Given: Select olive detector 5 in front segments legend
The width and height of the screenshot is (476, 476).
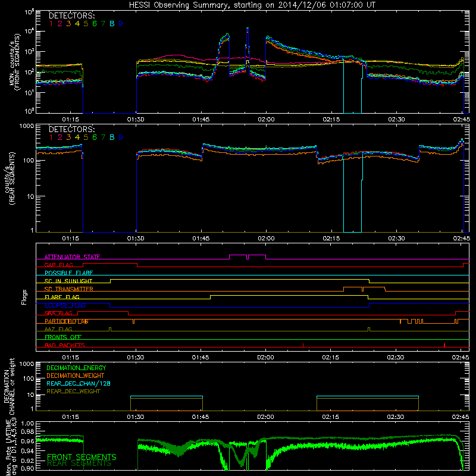Looking at the screenshot, I should point(86,24).
